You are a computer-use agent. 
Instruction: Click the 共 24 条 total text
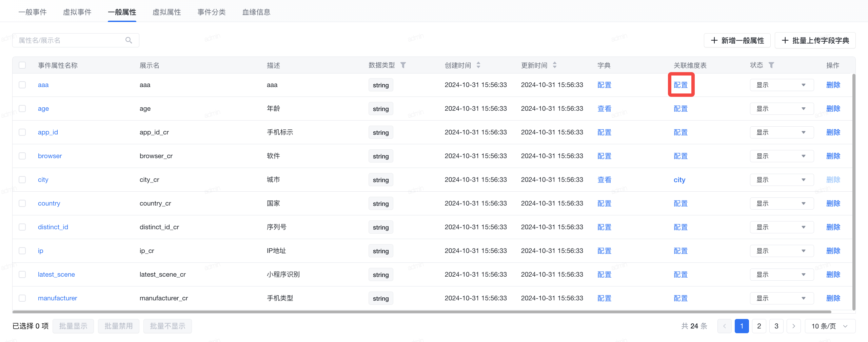[694, 326]
